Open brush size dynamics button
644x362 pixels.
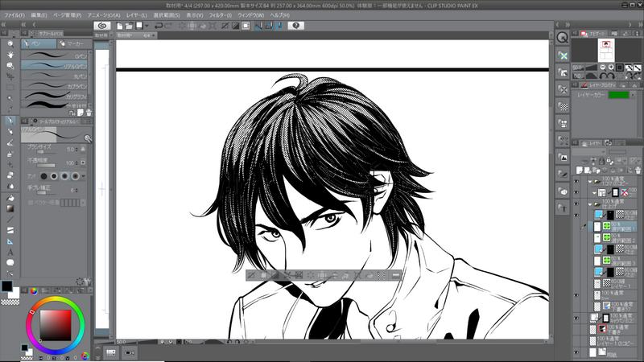click(83, 150)
